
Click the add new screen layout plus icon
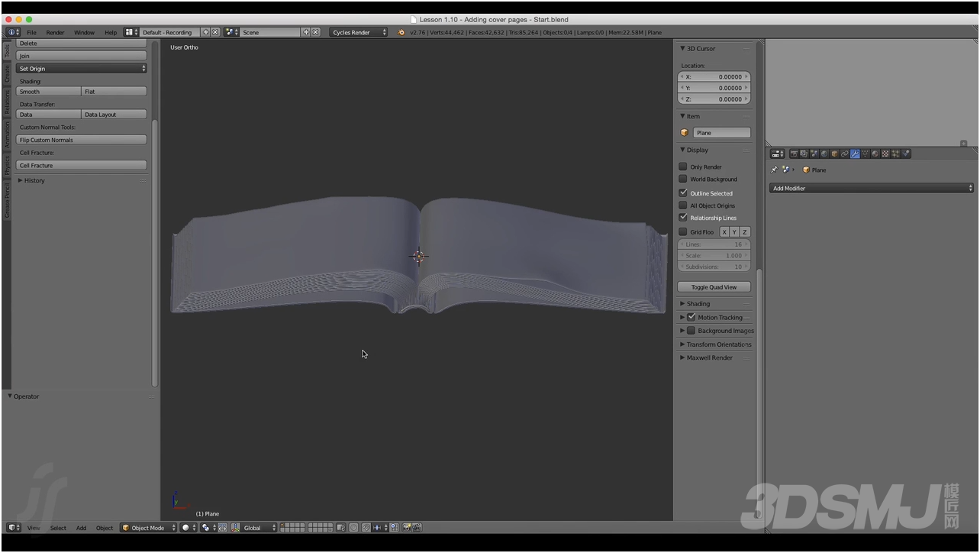206,32
